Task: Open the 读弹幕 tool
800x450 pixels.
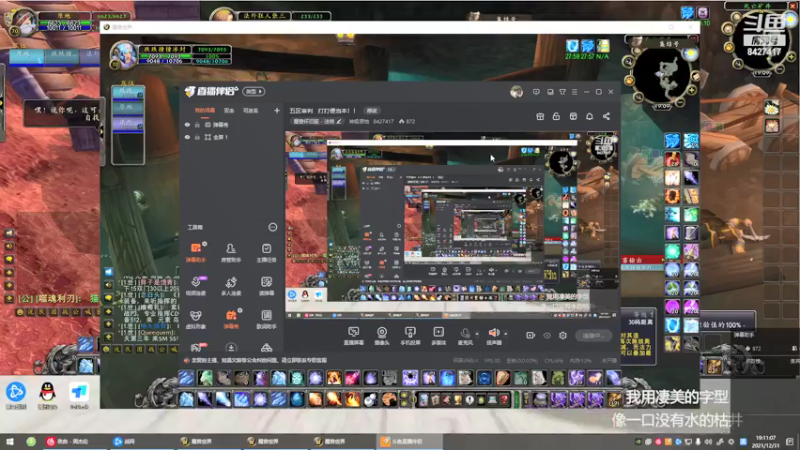Action: 266,285
